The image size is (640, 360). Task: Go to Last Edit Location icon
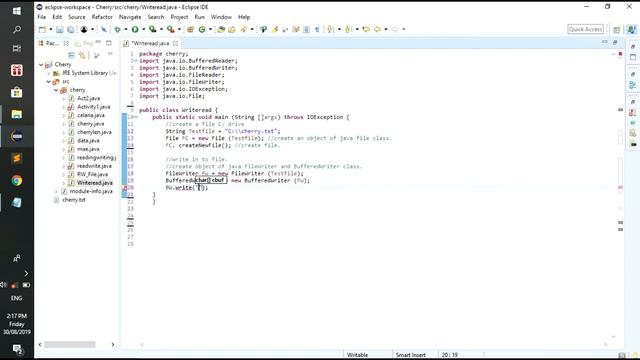[366, 29]
